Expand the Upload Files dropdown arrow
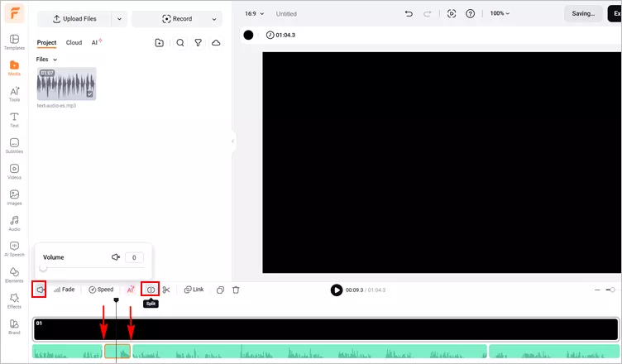Viewport: 622px width, 364px height. [119, 19]
